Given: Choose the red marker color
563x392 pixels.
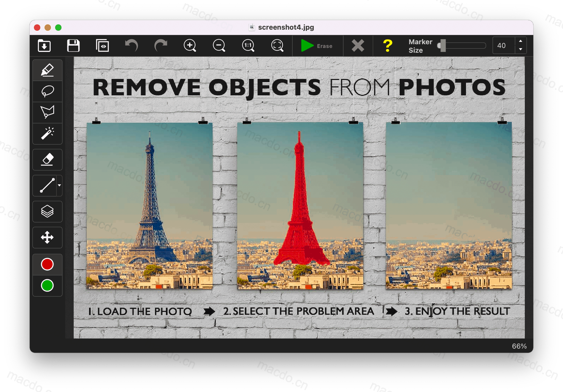Looking at the screenshot, I should point(47,264).
